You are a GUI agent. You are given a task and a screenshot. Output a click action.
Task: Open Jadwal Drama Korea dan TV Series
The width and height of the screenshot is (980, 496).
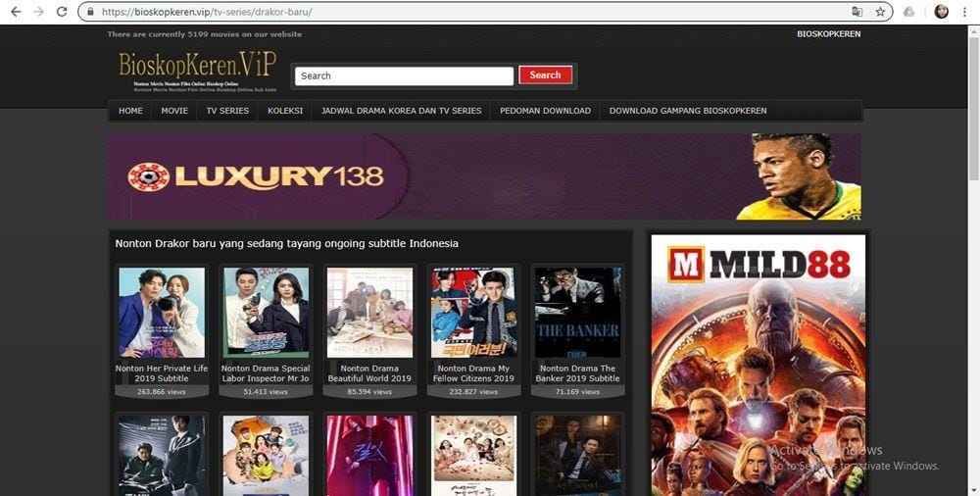coord(401,111)
